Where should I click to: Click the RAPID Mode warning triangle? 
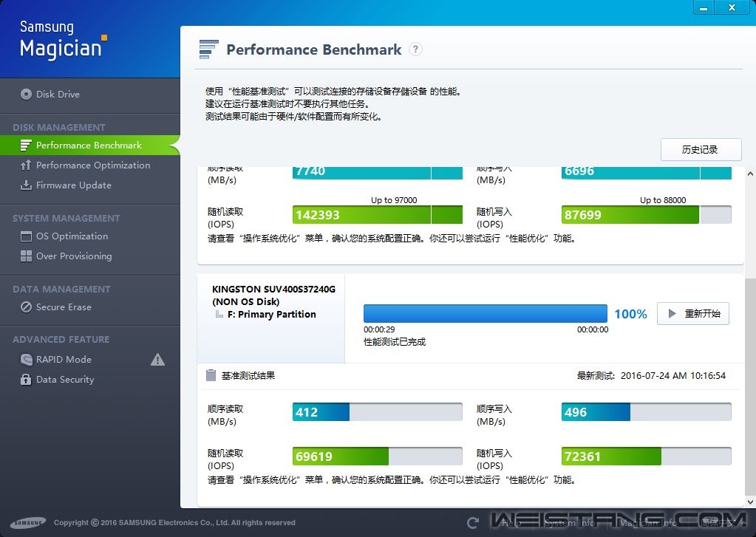pyautogui.click(x=157, y=360)
